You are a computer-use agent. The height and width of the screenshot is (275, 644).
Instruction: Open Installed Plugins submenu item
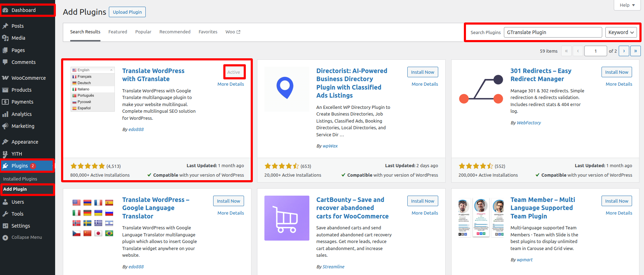click(20, 179)
